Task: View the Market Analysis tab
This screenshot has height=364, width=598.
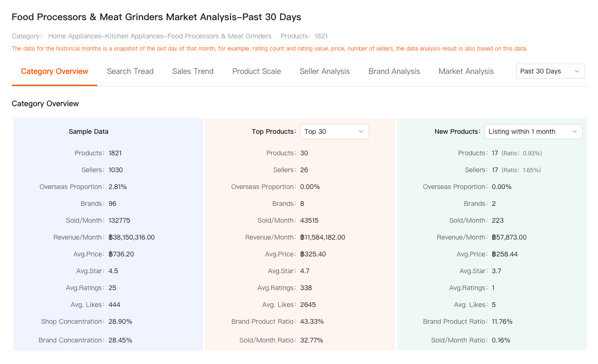Action: pos(466,71)
